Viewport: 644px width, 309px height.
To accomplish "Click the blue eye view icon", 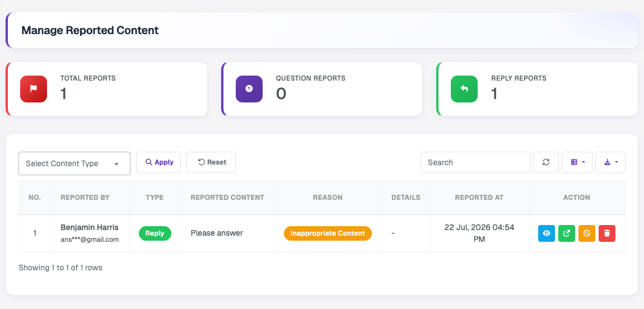I will pos(546,233).
